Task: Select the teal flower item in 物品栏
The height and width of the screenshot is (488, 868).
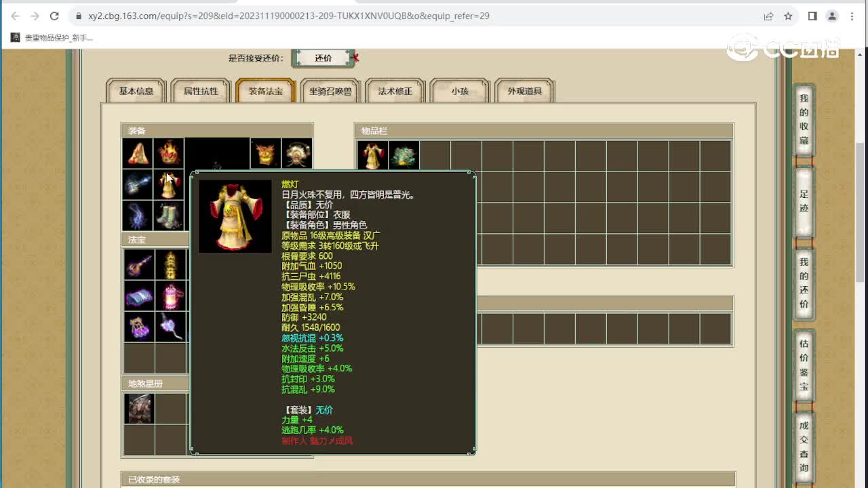Action: coord(404,155)
